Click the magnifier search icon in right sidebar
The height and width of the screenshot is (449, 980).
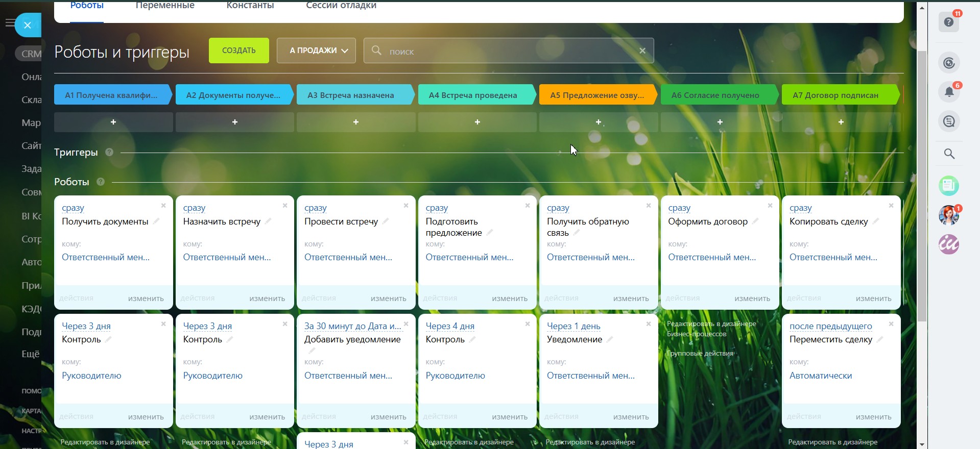(949, 154)
